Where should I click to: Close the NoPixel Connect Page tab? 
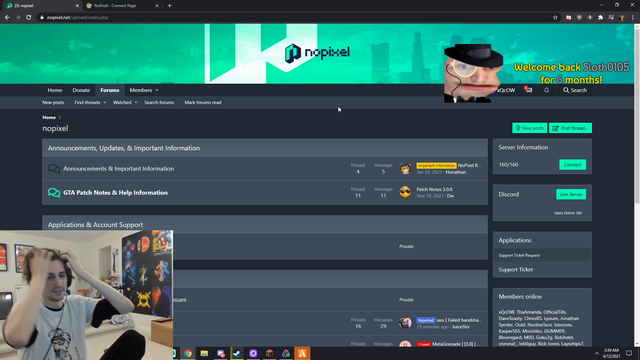[x=157, y=6]
